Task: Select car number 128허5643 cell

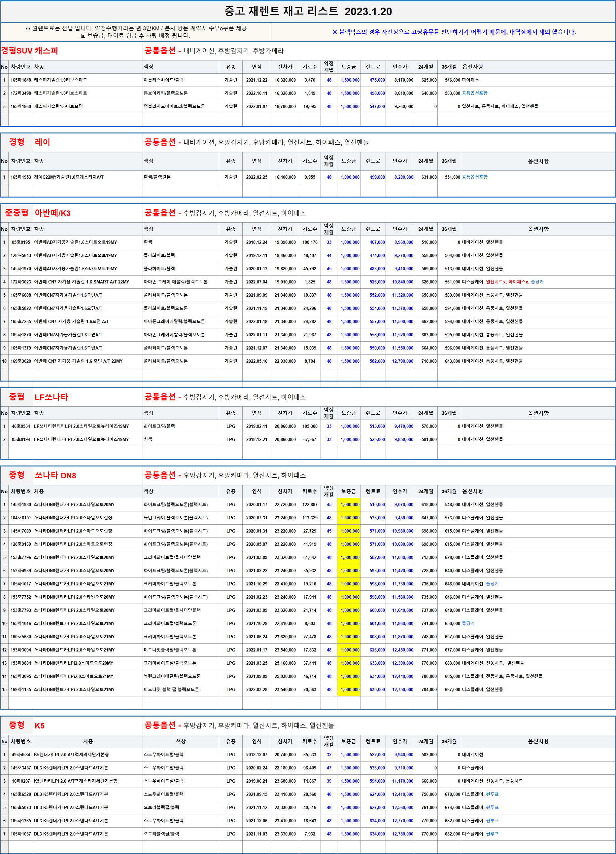Action: point(21,256)
